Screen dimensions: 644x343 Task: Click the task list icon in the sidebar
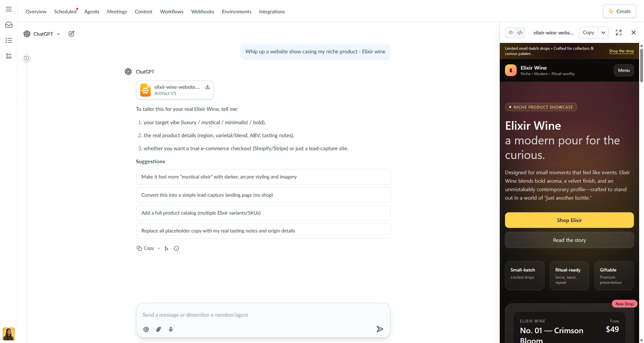[9, 40]
